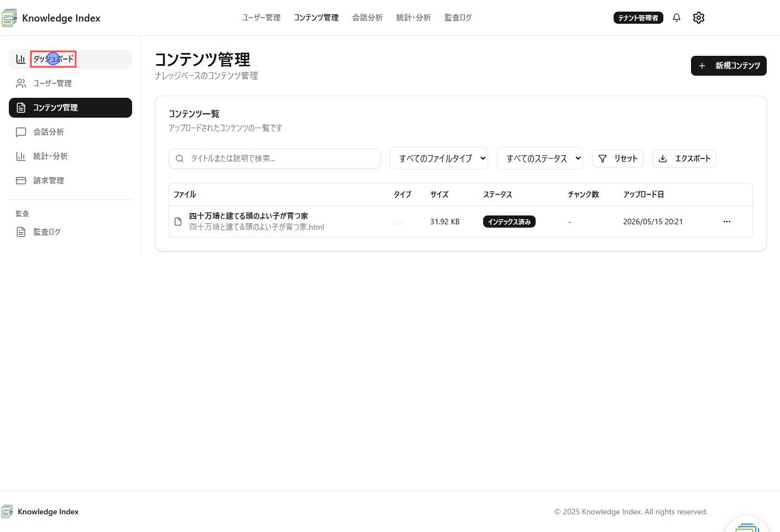Open 監査ログ in the sidebar
Image resolution: width=780 pixels, height=532 pixels.
pyautogui.click(x=70, y=232)
